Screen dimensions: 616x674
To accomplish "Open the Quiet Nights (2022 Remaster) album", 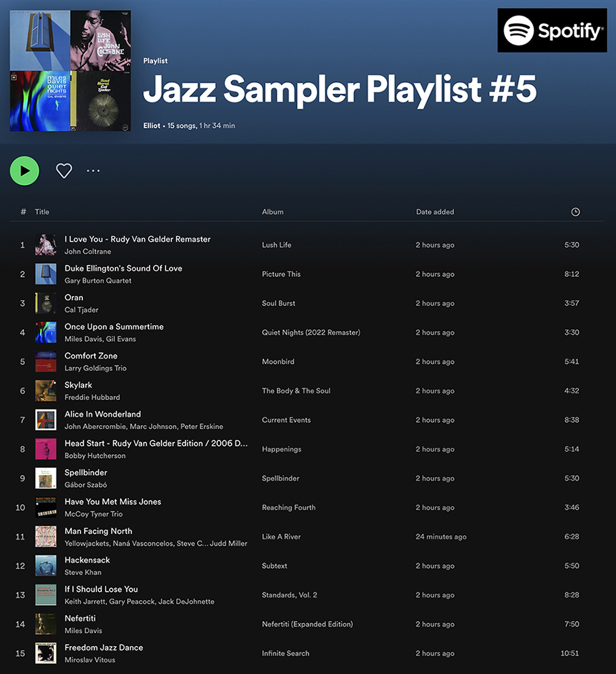I will click(x=311, y=332).
